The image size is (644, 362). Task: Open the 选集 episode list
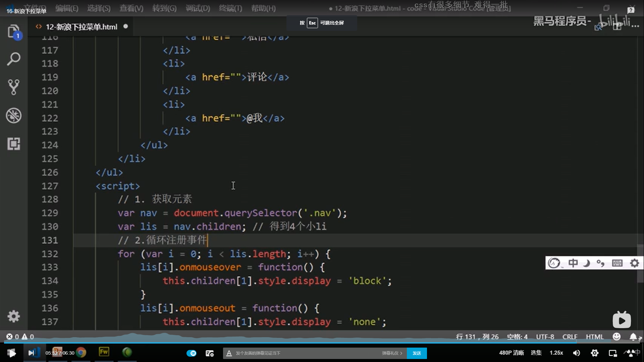tap(536, 353)
